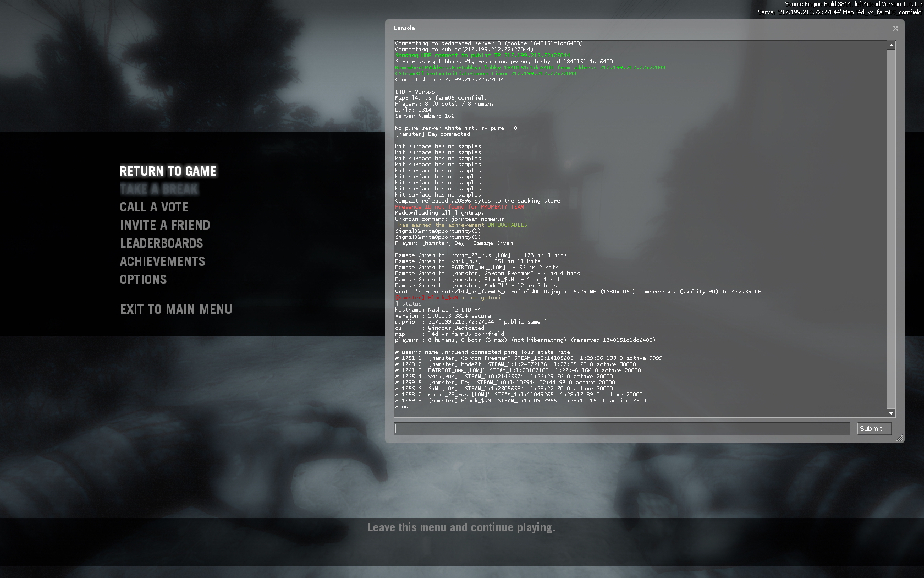The height and width of the screenshot is (578, 924).
Task: Focus the console command input field
Action: (x=622, y=429)
